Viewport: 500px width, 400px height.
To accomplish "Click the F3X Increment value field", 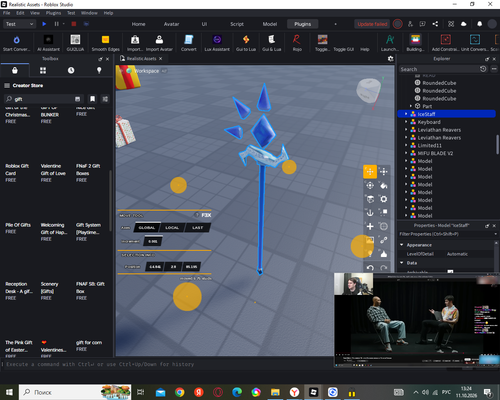I will (153, 241).
